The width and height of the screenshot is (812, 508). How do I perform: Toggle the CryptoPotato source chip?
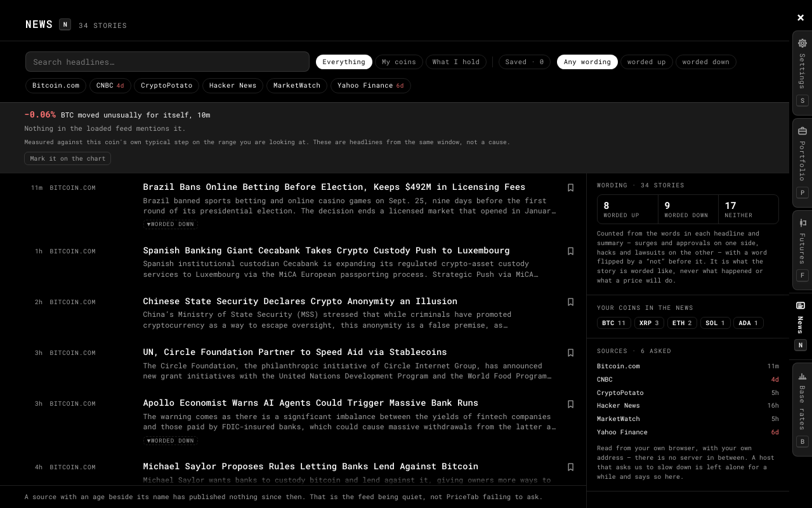[167, 85]
